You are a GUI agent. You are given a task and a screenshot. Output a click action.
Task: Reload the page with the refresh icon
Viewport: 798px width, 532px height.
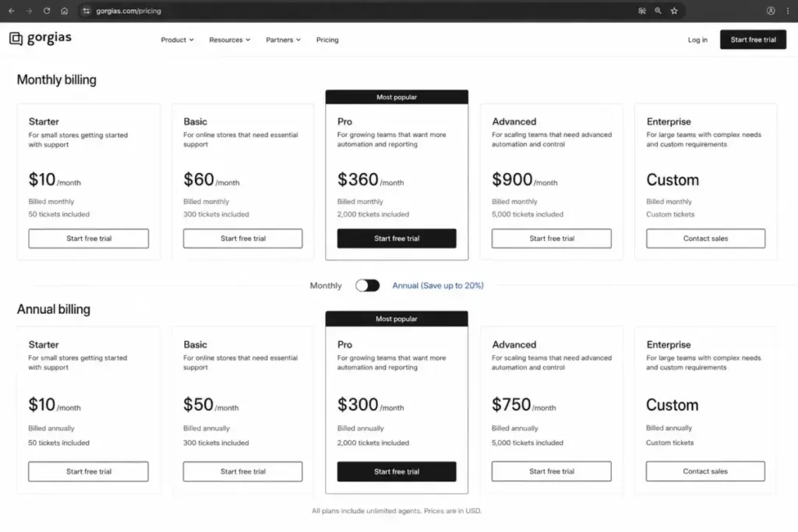[x=46, y=11]
